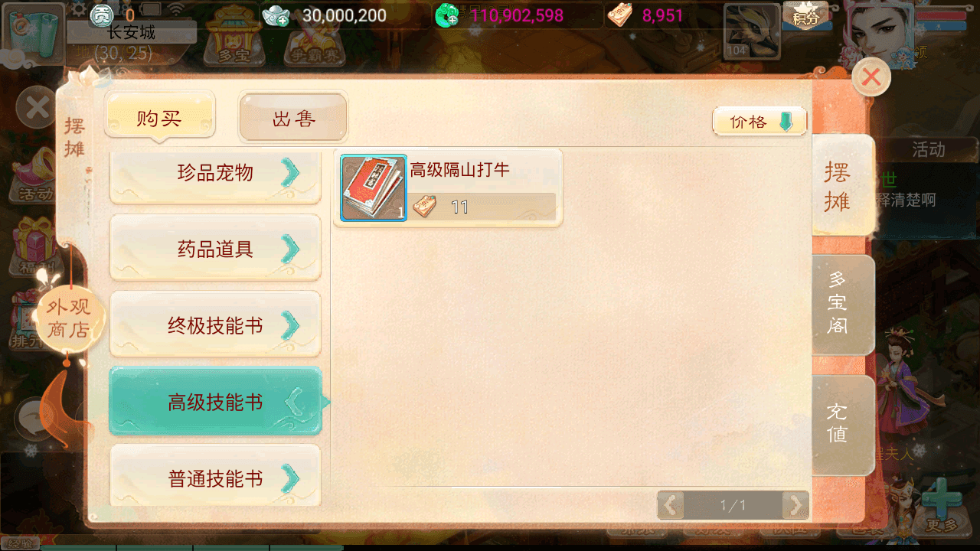Expand the 药品道具 category
Viewport: 980px width, 551px height.
pos(215,248)
